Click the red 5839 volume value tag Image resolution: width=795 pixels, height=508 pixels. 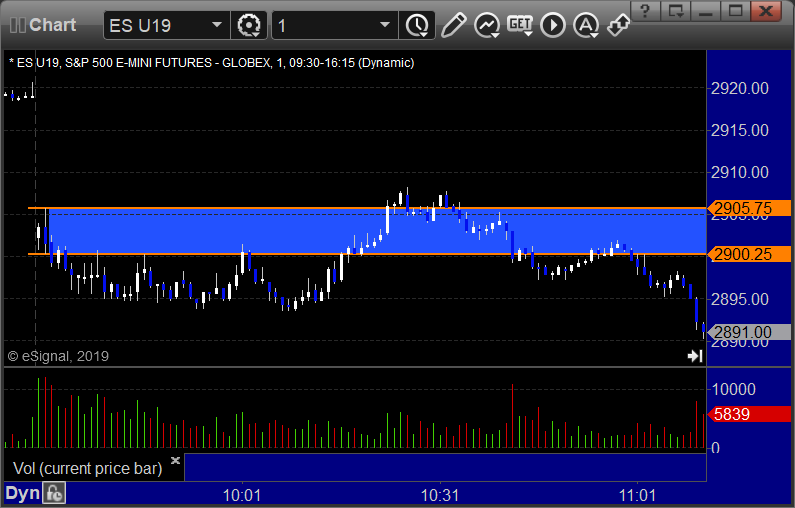tap(749, 414)
